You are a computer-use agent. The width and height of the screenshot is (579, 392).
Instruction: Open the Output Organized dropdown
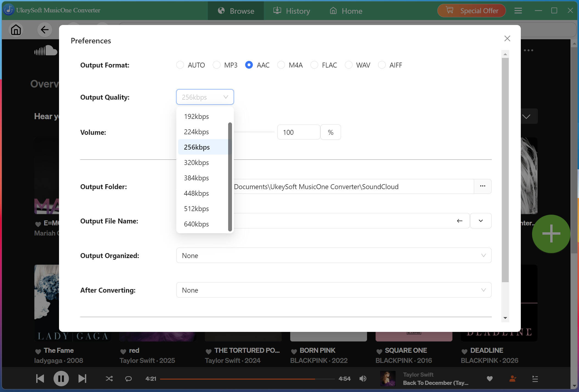[334, 256]
